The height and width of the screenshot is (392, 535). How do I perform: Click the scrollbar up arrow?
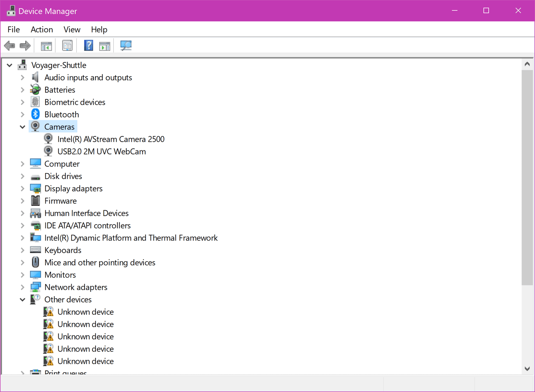point(527,64)
